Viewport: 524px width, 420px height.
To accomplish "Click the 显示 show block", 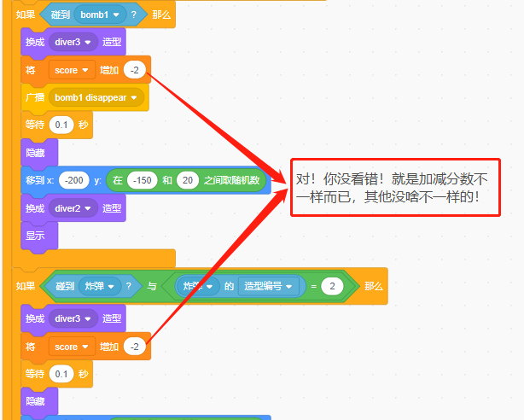I will tap(39, 236).
